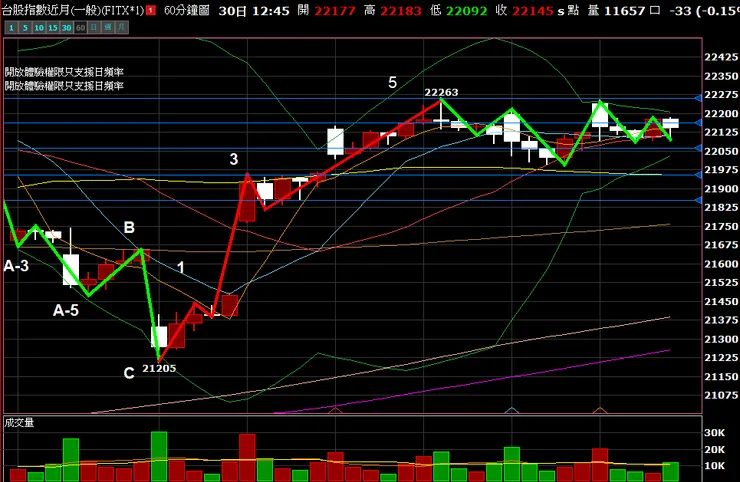Click the blue arrow marker near 21850
Viewport: 740px width, 482px height.
pyautogui.click(x=698, y=201)
